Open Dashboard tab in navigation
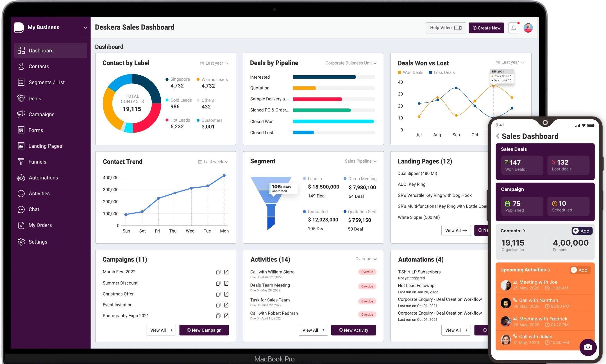This screenshot has width=606, height=364. click(x=42, y=51)
